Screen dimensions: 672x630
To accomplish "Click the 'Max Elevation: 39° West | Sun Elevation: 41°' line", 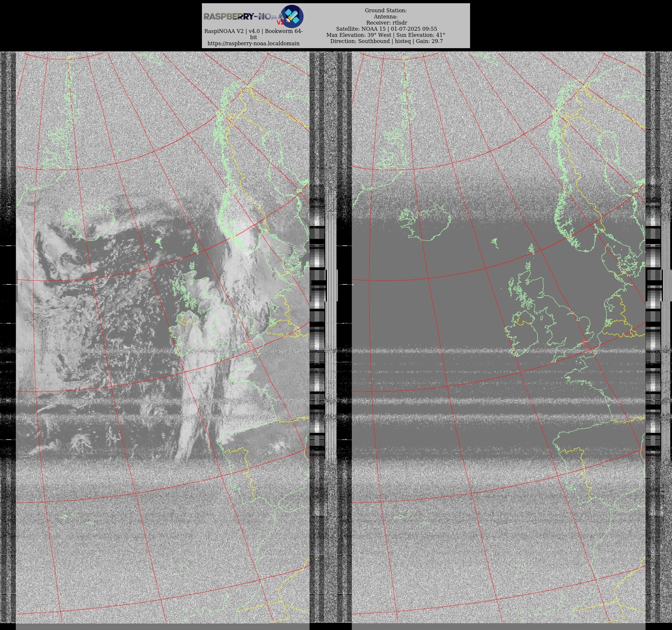I will [x=385, y=35].
